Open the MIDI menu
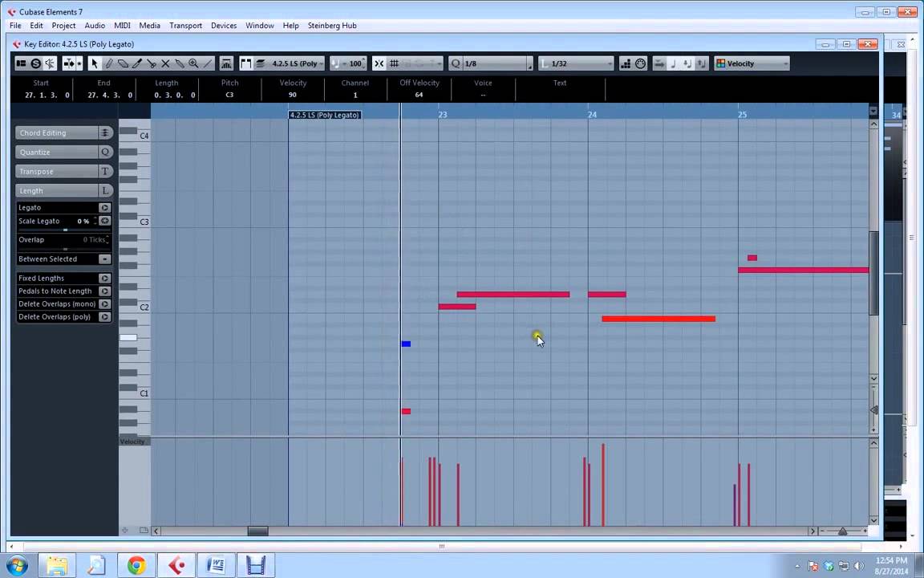This screenshot has height=578, width=924. click(x=122, y=26)
